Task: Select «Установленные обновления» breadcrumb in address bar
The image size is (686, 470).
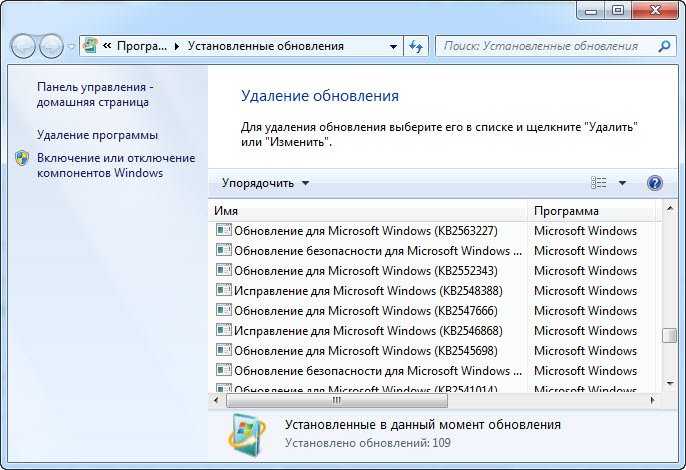Action: (x=266, y=46)
